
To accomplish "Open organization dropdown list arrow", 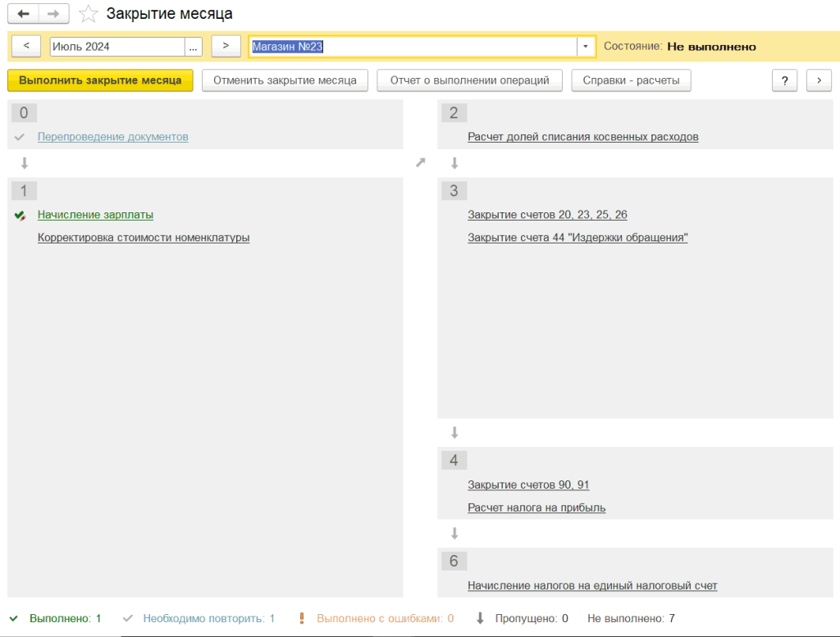I will pyautogui.click(x=586, y=47).
